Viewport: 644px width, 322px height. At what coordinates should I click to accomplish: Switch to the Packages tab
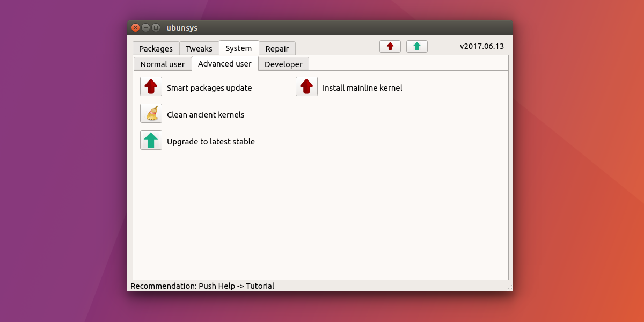point(156,48)
